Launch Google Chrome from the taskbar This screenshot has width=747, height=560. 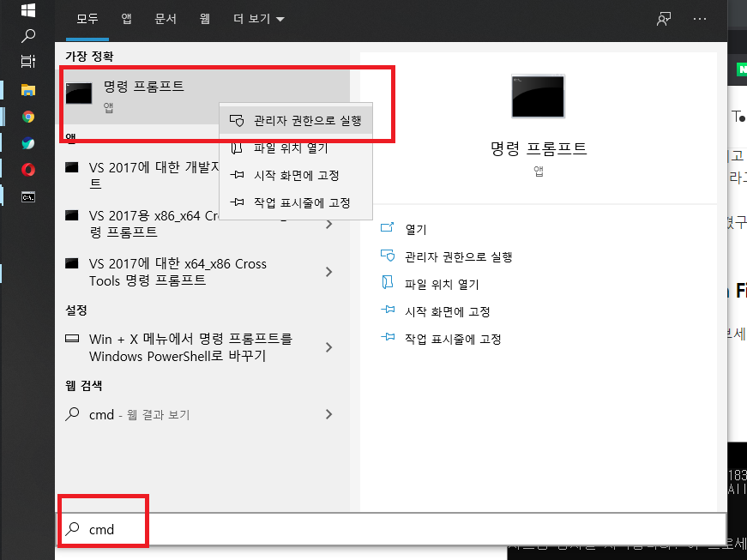(x=28, y=117)
